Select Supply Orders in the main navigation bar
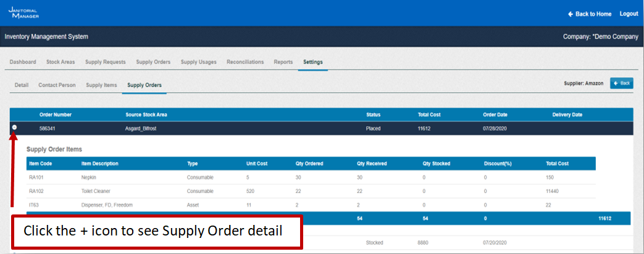Viewport: 644px width, 254px height. (153, 62)
